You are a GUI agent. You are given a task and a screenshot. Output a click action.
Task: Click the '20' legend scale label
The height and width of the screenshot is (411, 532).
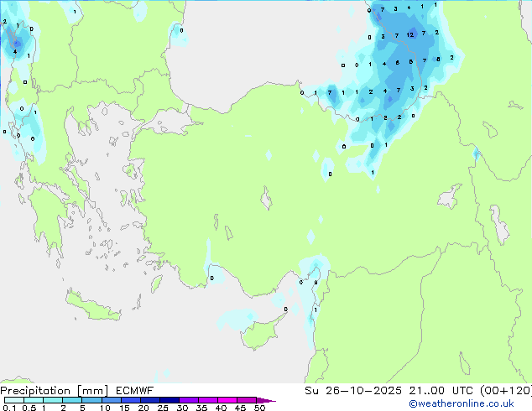(143, 408)
